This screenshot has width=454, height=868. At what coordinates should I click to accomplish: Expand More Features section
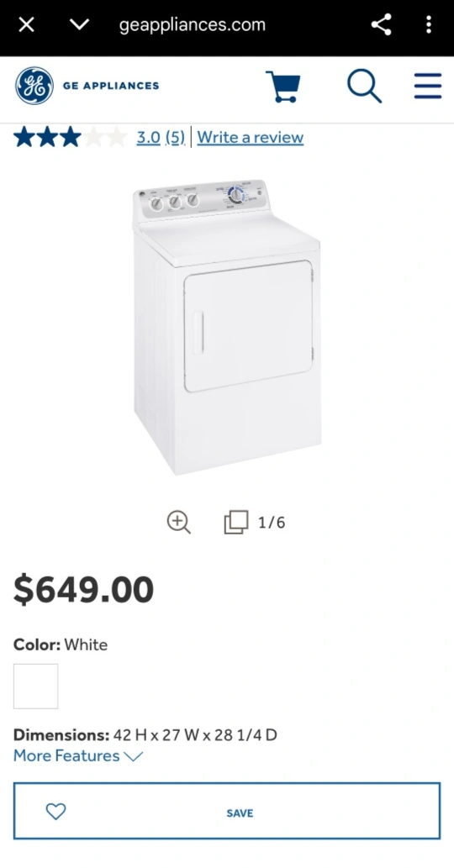[x=78, y=756]
